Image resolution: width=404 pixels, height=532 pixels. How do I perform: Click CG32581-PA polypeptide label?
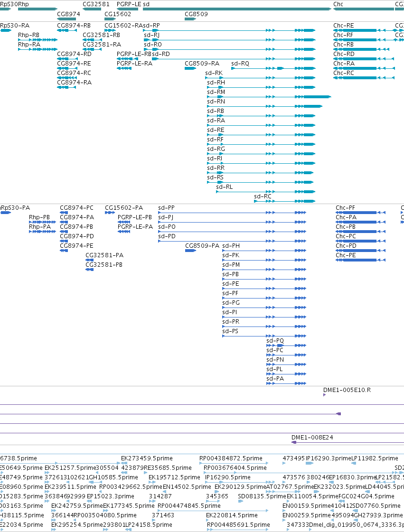[x=104, y=255]
